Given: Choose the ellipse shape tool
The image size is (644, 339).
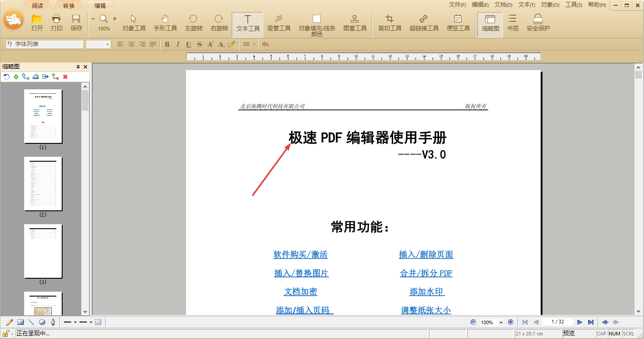Looking at the screenshot, I should click(42, 322).
